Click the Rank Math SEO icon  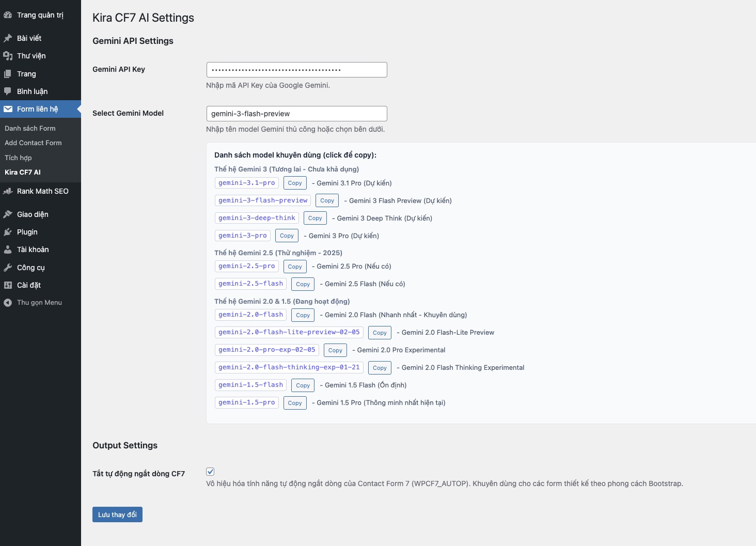coord(8,191)
